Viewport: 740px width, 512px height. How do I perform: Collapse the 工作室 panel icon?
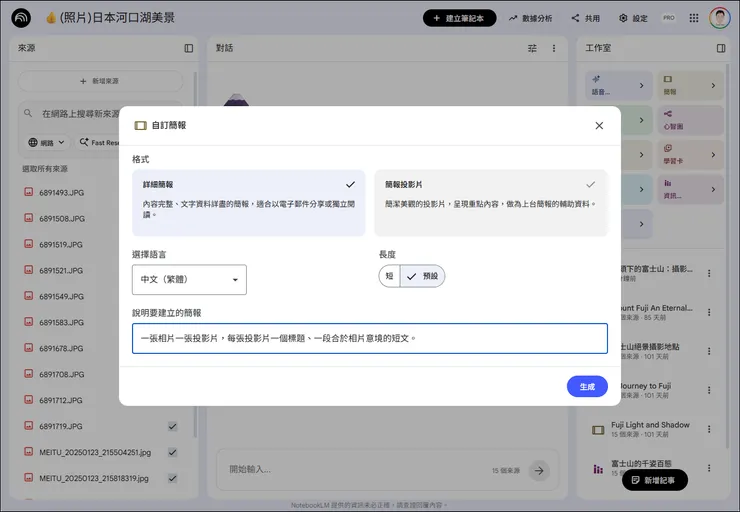point(721,48)
